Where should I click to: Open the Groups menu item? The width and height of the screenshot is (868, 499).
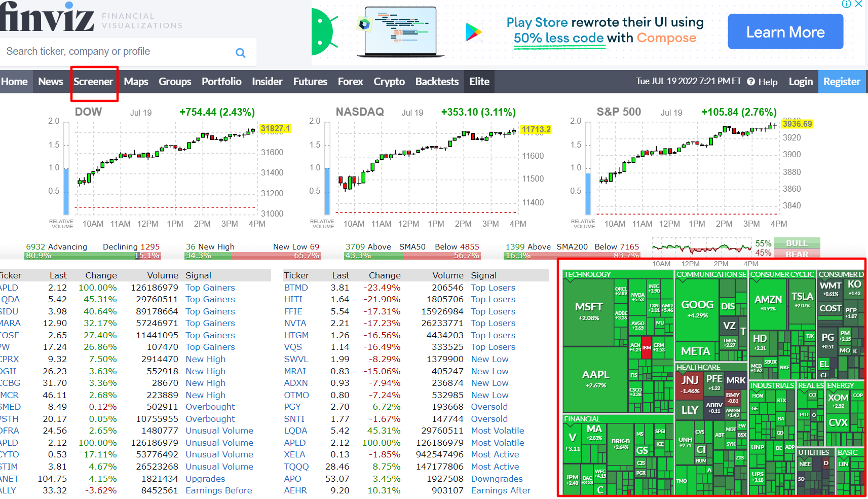click(x=175, y=82)
